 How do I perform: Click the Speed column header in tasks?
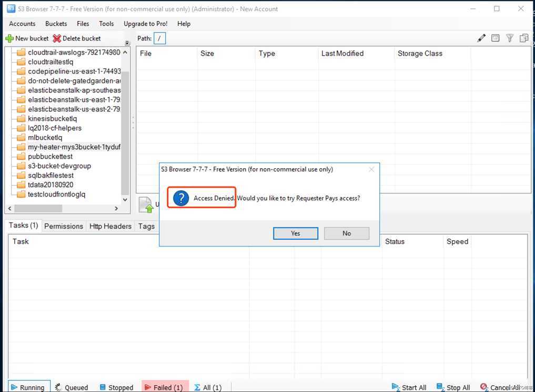(x=458, y=242)
